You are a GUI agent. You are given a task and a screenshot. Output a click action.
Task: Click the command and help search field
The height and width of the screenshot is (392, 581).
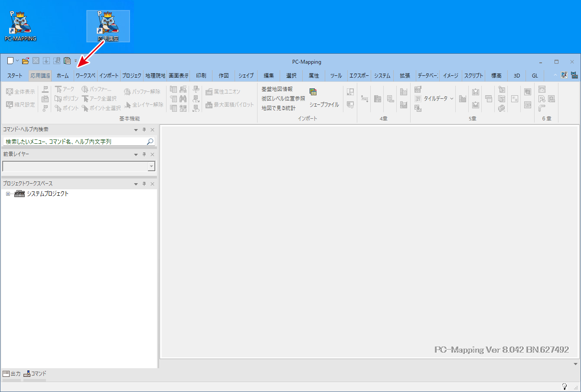point(78,141)
